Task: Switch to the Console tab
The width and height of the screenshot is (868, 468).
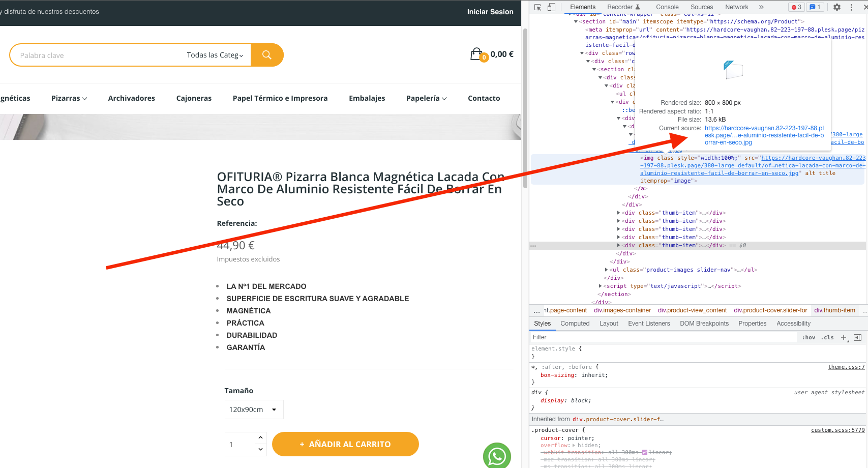Action: [667, 7]
